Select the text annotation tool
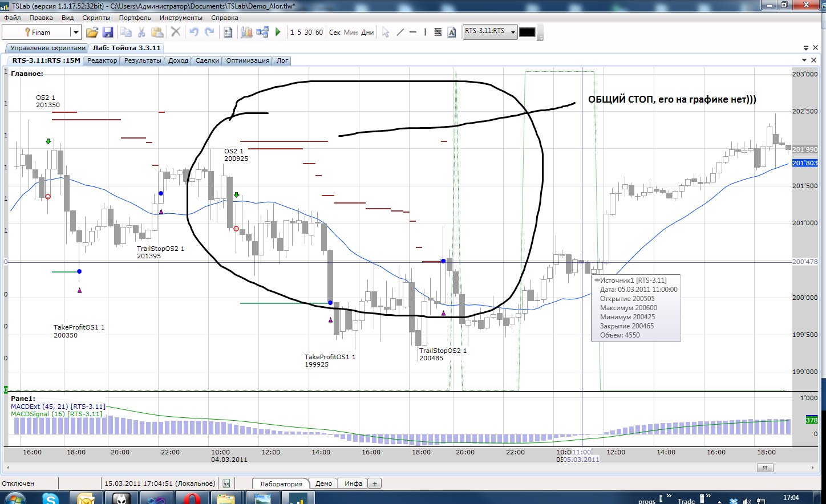Image resolution: width=826 pixels, height=504 pixels. coord(452,32)
